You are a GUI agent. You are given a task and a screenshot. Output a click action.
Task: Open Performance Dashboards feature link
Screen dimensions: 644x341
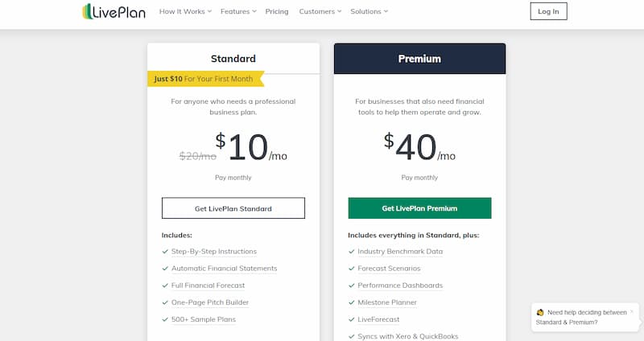tap(400, 286)
